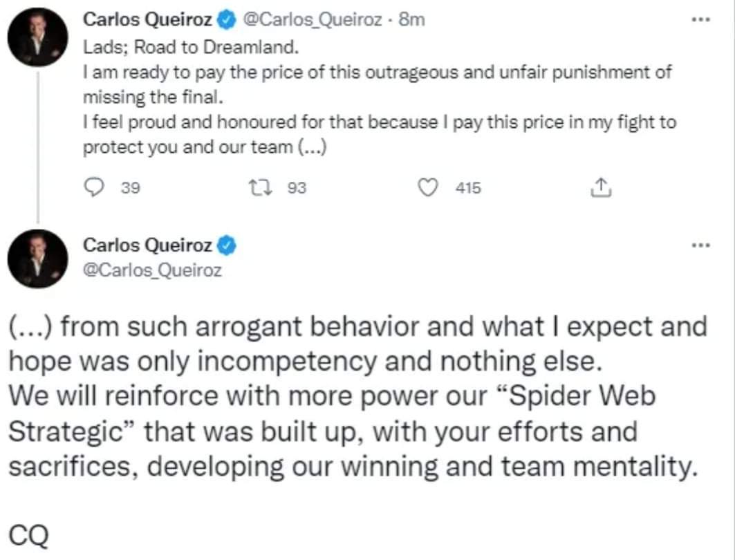Click the retweet arrows icon on first tweet
735x560 pixels.
pyautogui.click(x=260, y=188)
